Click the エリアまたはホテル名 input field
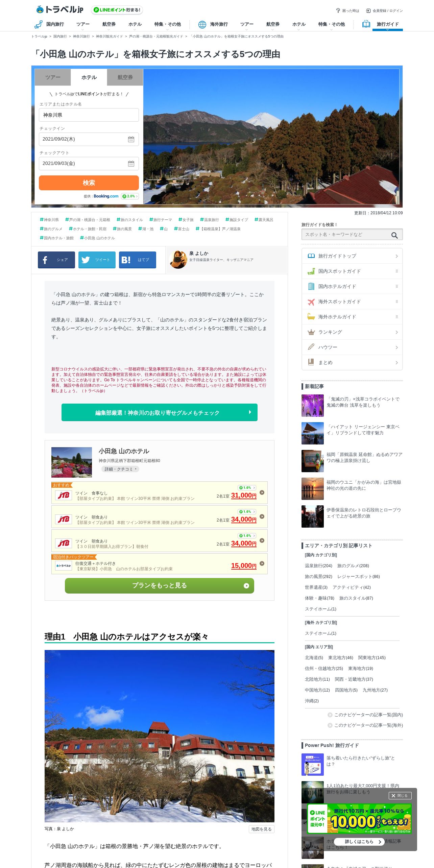Screen dimensions: 434x868 (89, 115)
